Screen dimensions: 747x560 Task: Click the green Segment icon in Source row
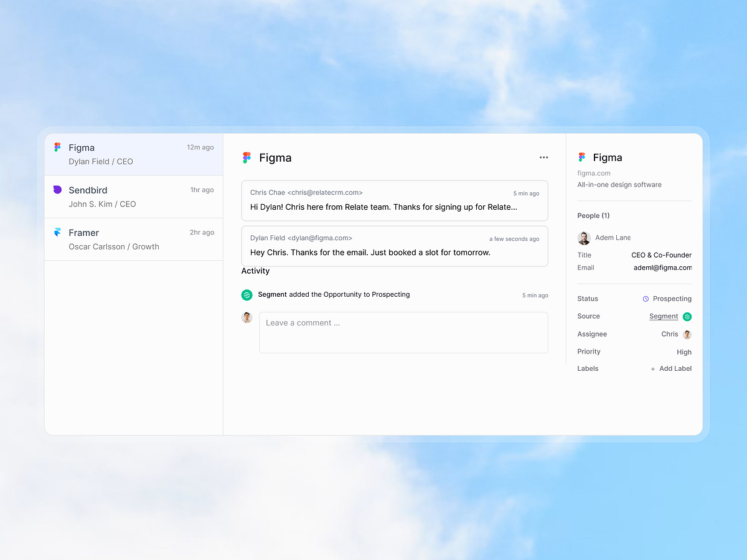coord(687,317)
